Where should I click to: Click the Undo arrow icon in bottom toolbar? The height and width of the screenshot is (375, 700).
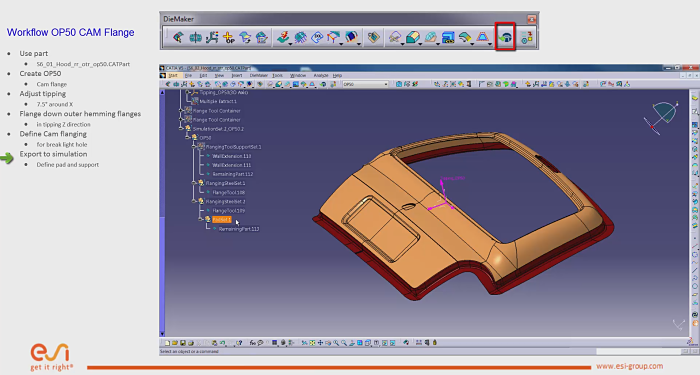tap(222, 343)
